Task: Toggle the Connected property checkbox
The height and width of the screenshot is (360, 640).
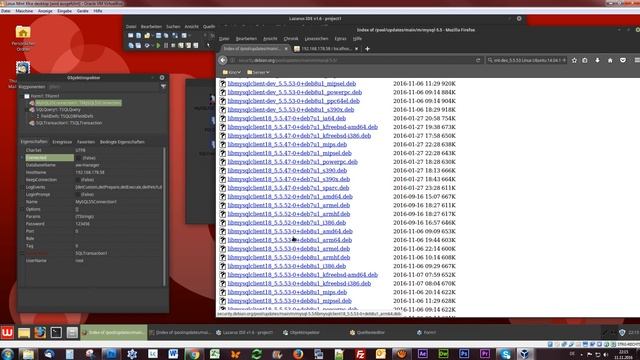Action: point(78,158)
